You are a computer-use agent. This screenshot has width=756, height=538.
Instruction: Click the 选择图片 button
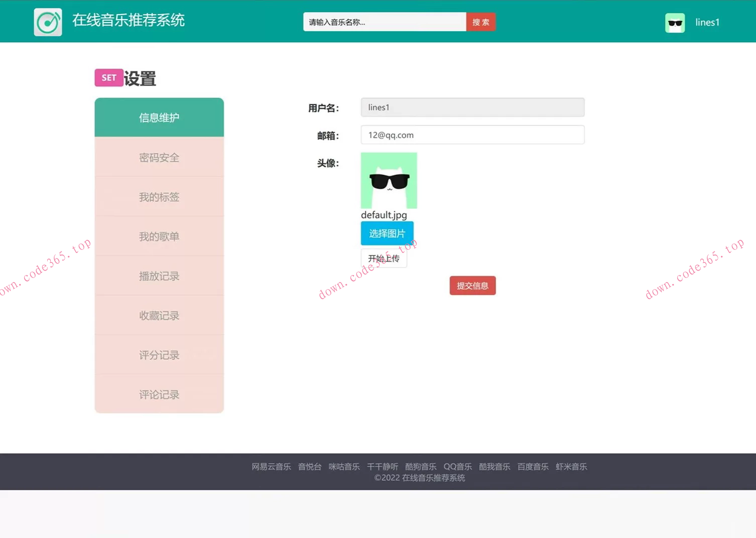coord(387,233)
